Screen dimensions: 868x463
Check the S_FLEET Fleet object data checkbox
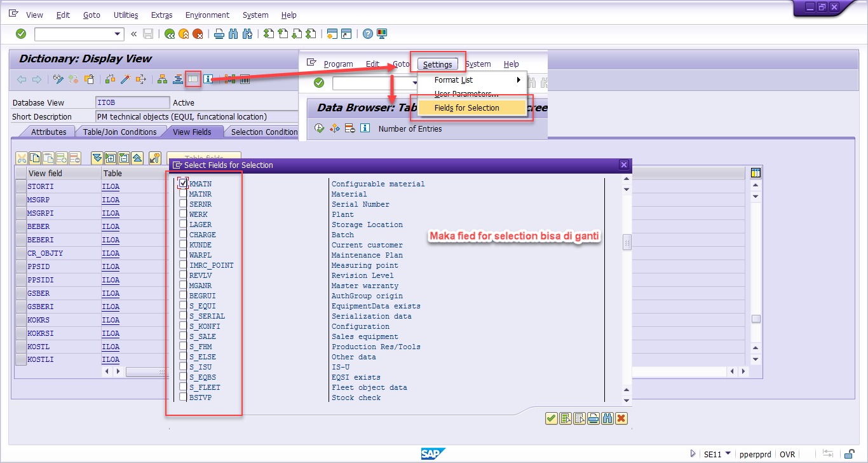(x=183, y=387)
